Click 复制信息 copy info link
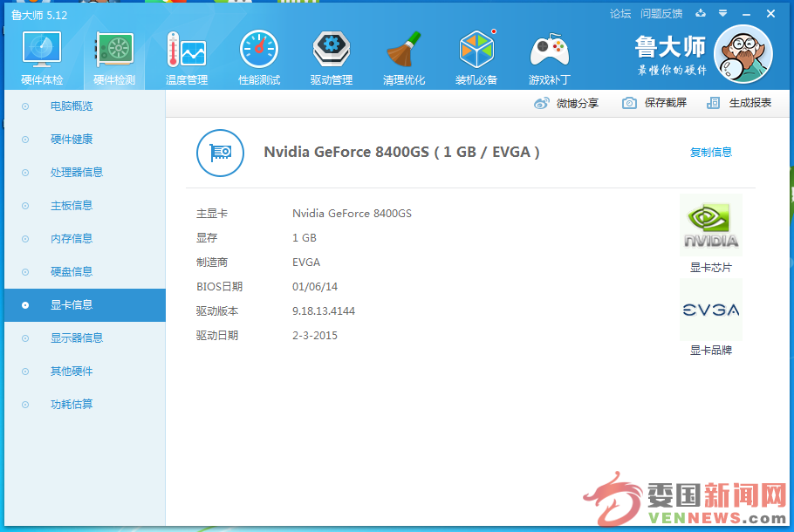794x532 pixels. [x=711, y=153]
